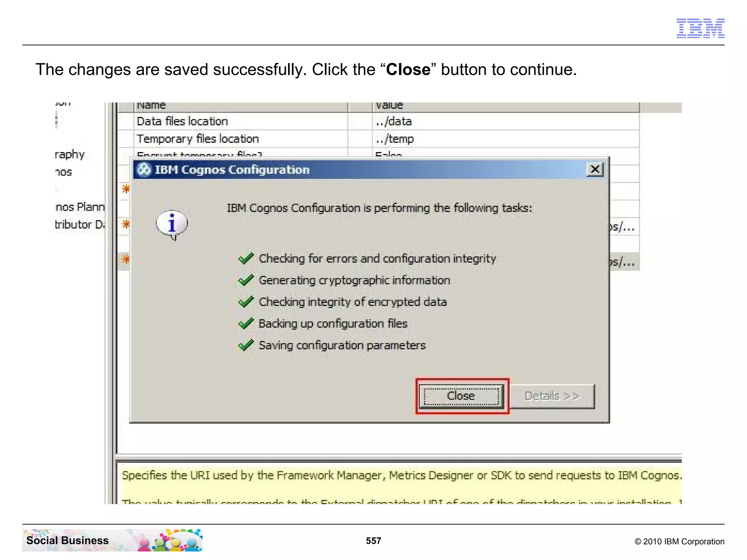Select the 'nos' item under 'raphy' in the left tree

(63, 172)
